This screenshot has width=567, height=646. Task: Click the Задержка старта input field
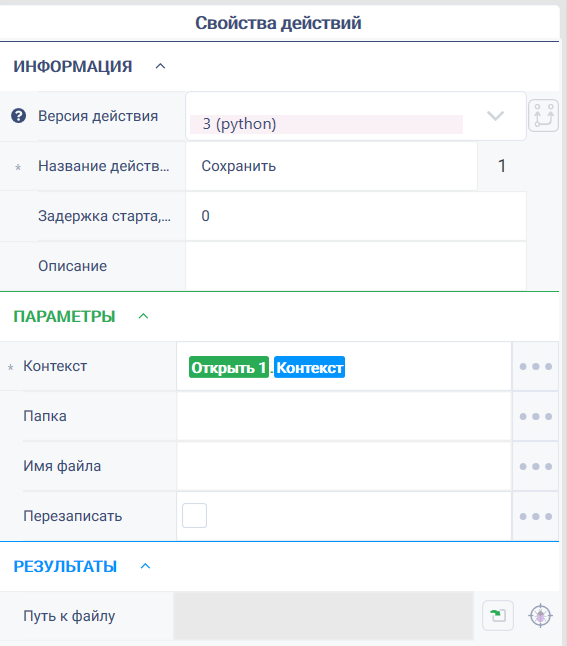pyautogui.click(x=356, y=216)
